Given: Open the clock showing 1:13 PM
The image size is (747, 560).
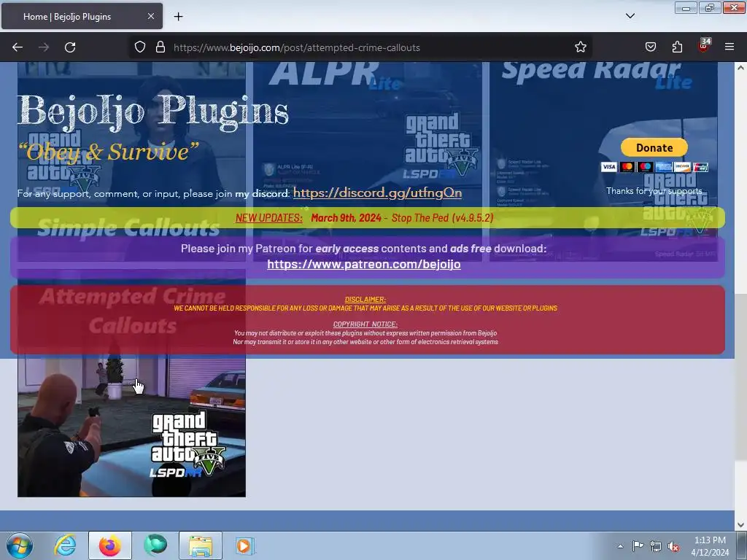Looking at the screenshot, I should pyautogui.click(x=710, y=545).
